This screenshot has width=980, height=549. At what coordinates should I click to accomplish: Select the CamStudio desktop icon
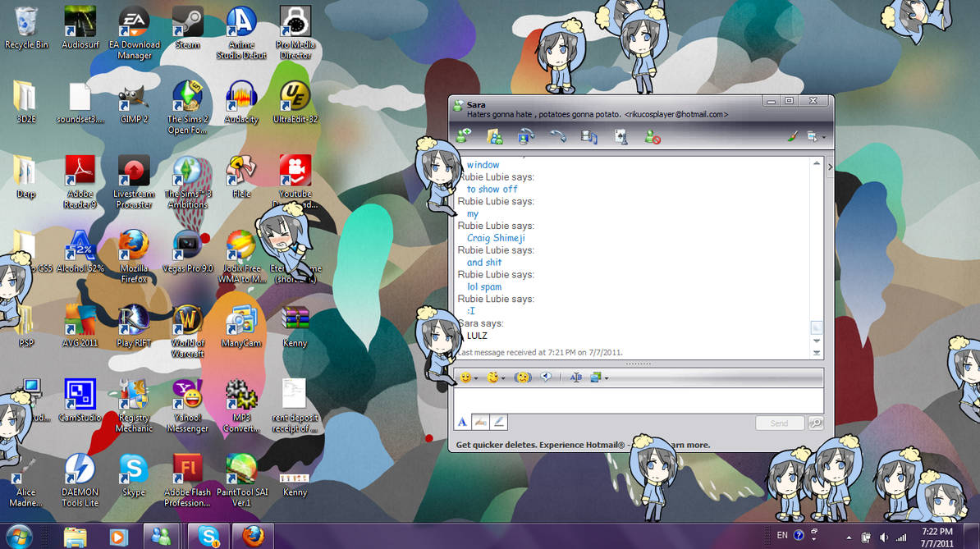coord(80,400)
